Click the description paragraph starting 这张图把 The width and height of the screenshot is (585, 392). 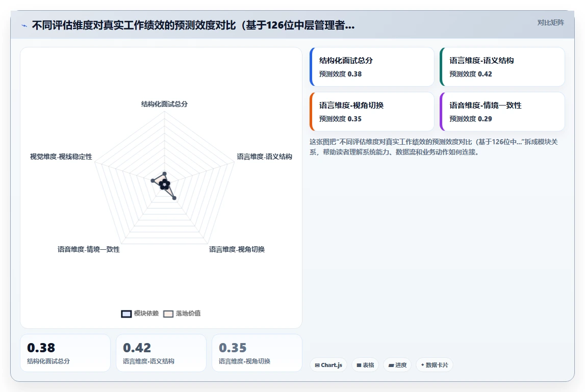[434, 147]
